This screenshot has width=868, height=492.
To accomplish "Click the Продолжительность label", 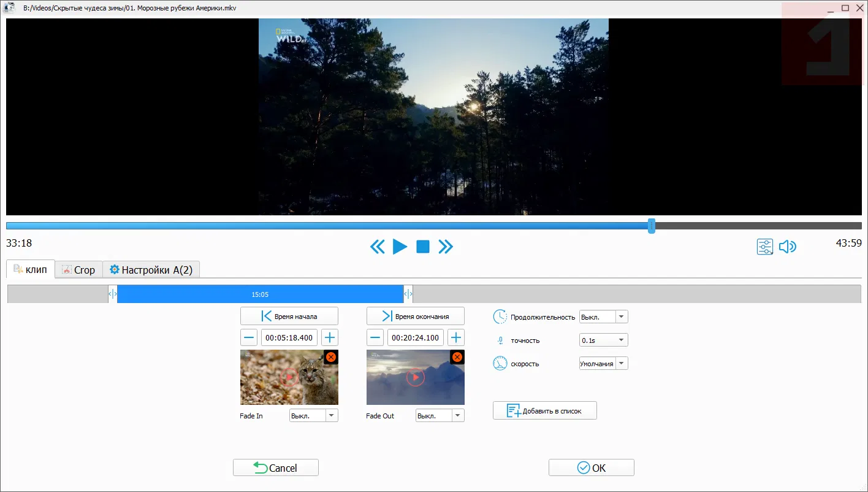I will coord(543,317).
